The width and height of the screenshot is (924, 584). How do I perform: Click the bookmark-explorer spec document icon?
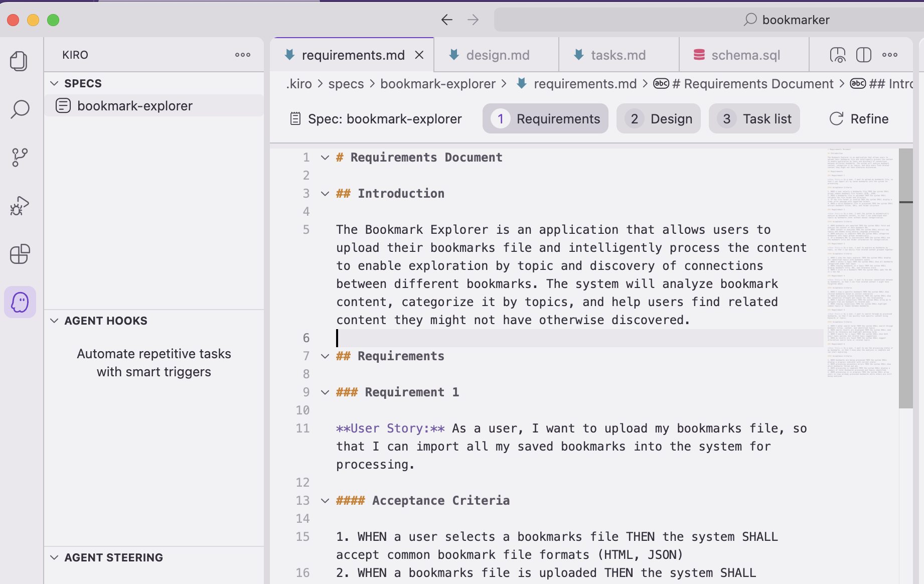(63, 106)
